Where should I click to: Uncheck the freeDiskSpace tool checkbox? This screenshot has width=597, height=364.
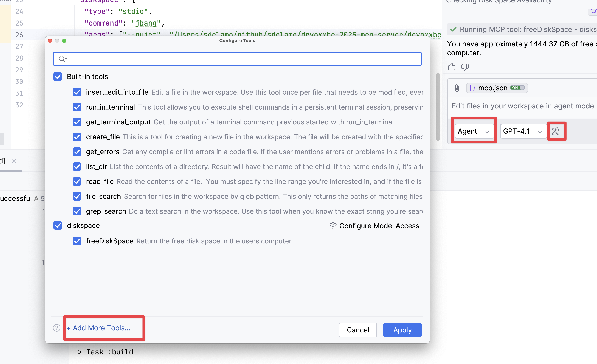pos(77,241)
